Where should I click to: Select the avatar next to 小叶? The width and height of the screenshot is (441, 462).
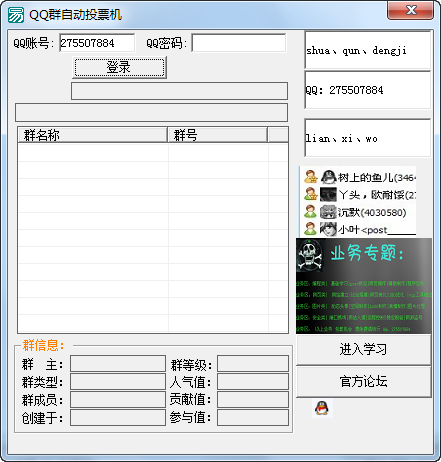click(328, 229)
